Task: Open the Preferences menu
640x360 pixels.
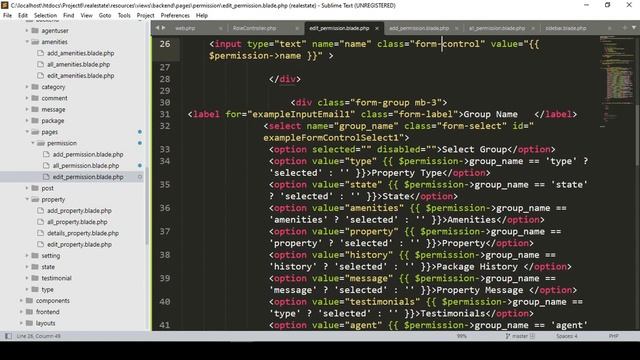Action: point(175,15)
